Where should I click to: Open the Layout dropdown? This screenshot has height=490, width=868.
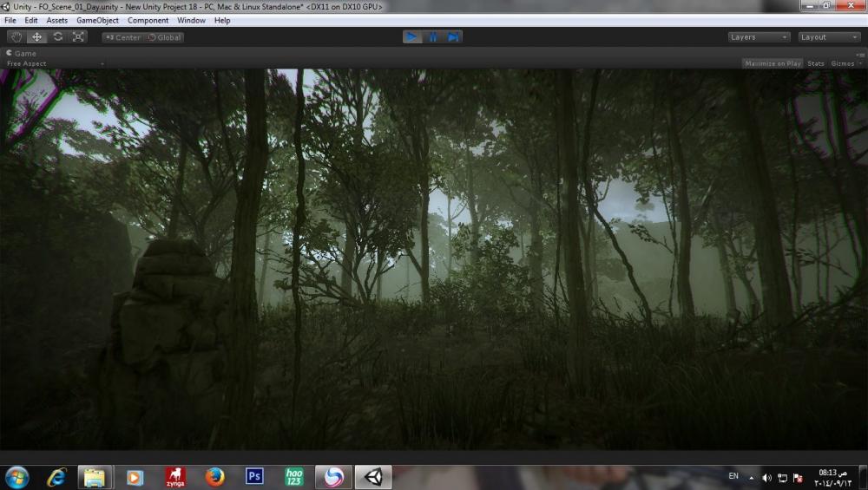pyautogui.click(x=829, y=37)
